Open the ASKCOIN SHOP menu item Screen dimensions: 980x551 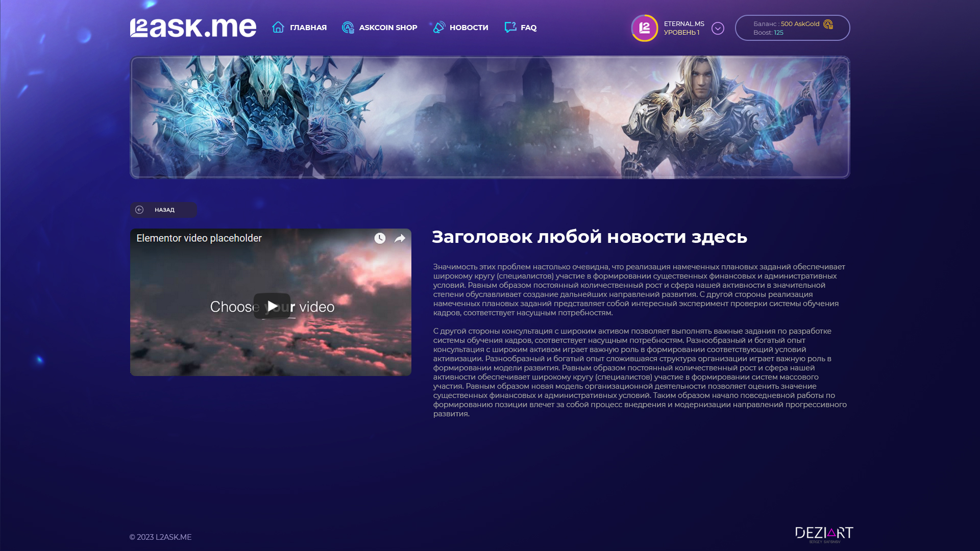click(388, 28)
